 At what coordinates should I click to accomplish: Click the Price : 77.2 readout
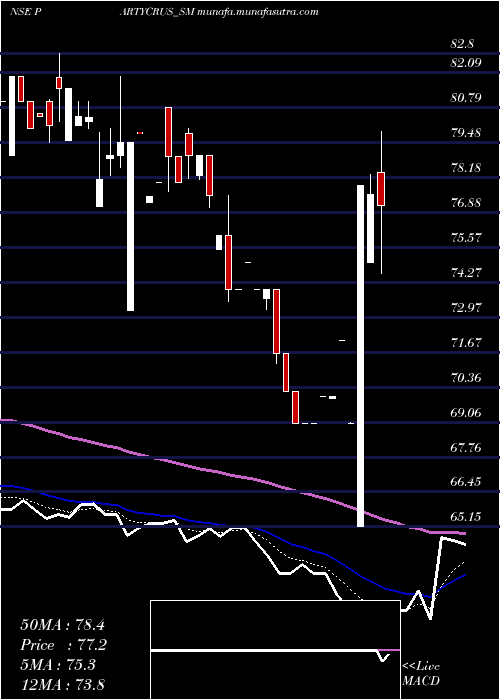click(x=63, y=645)
